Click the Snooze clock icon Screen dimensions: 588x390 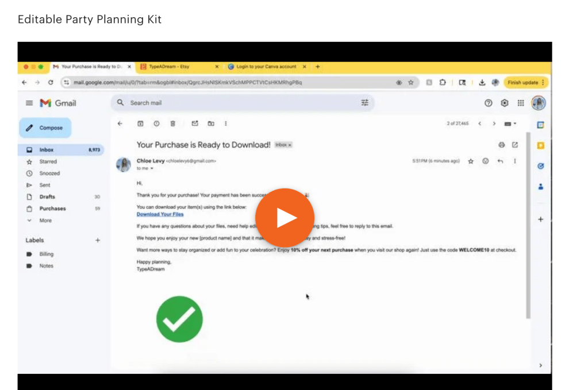pyautogui.click(x=156, y=123)
